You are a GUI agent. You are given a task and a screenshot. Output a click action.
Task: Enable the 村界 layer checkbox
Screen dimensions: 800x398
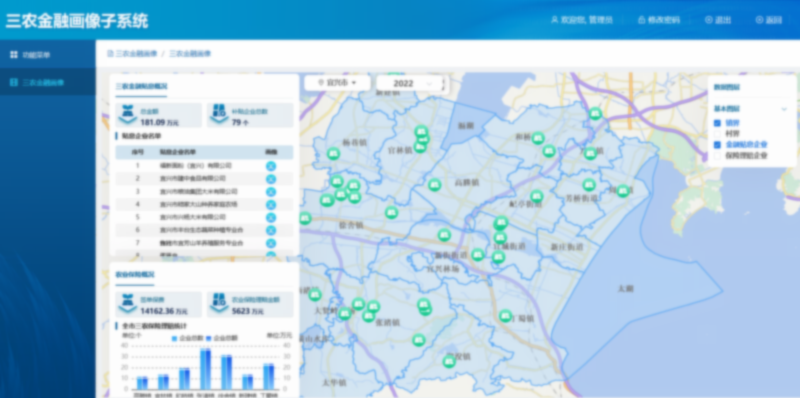click(717, 134)
